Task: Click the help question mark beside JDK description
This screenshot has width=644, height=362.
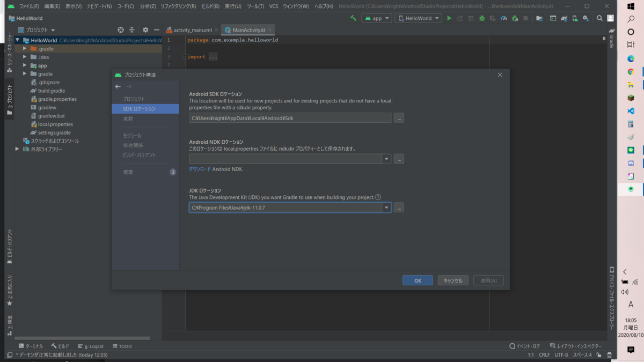Action: (378, 197)
